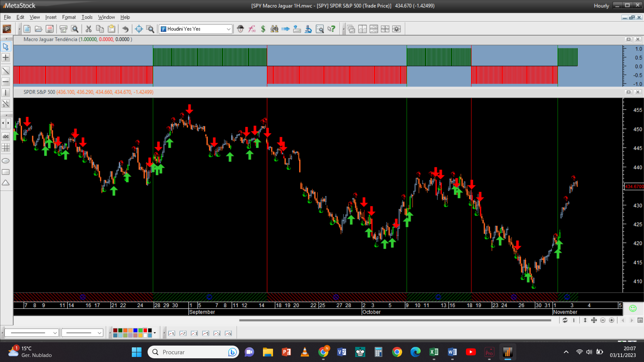The image size is (644, 362).
Task: Click the Cut scissors icon
Action: click(x=89, y=29)
